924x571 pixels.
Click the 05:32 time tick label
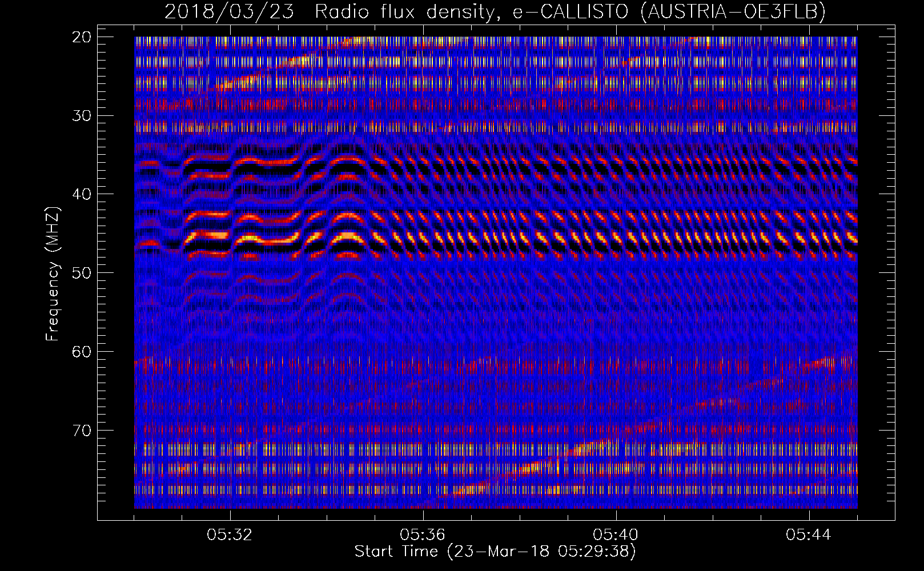[230, 535]
